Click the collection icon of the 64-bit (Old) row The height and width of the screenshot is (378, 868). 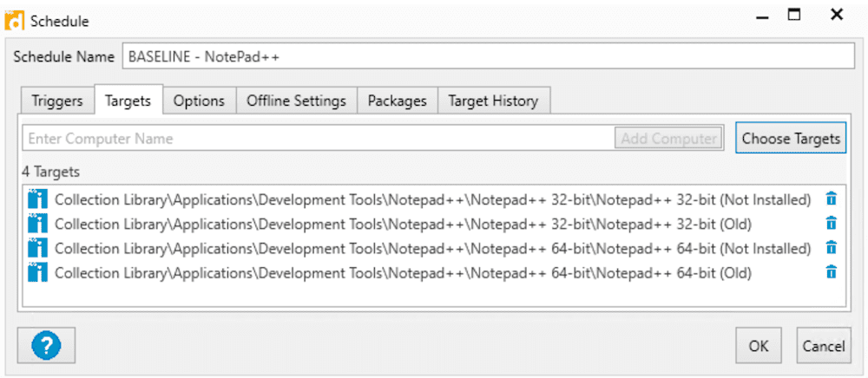37,272
